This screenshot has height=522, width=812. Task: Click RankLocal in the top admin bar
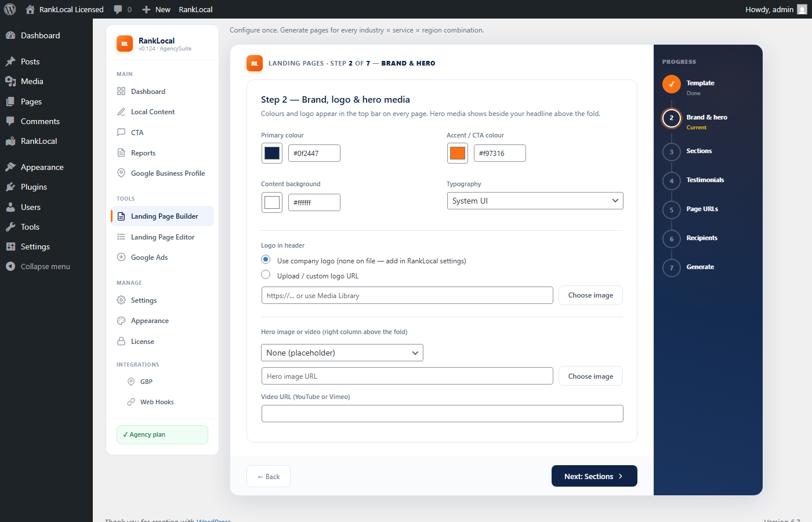pyautogui.click(x=195, y=9)
